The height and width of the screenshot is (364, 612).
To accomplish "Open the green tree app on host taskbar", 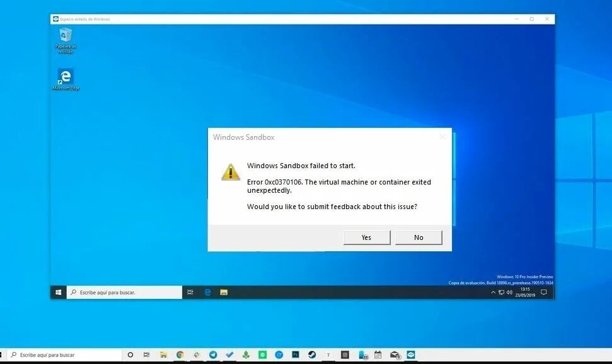I will click(x=246, y=355).
